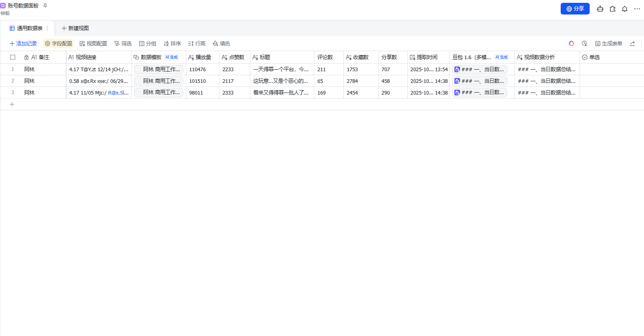Select row number 3
The height and width of the screenshot is (336, 644).
pyautogui.click(x=12, y=93)
